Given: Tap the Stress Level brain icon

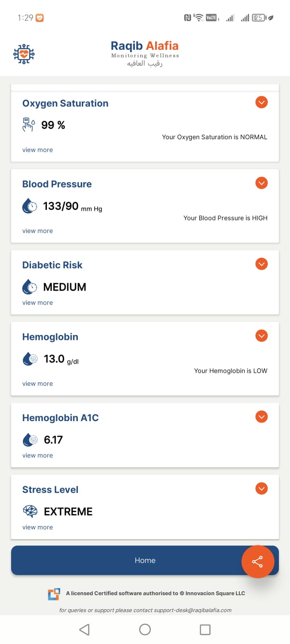Looking at the screenshot, I should (x=30, y=512).
